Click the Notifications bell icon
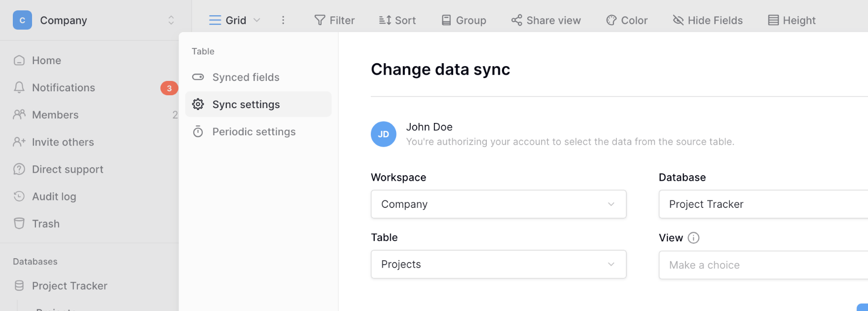Image resolution: width=868 pixels, height=311 pixels. (x=19, y=88)
